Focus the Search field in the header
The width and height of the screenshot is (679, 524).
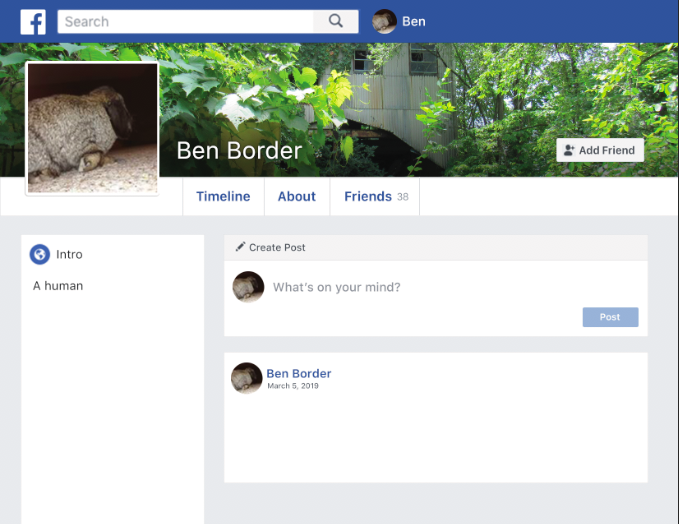pos(185,22)
